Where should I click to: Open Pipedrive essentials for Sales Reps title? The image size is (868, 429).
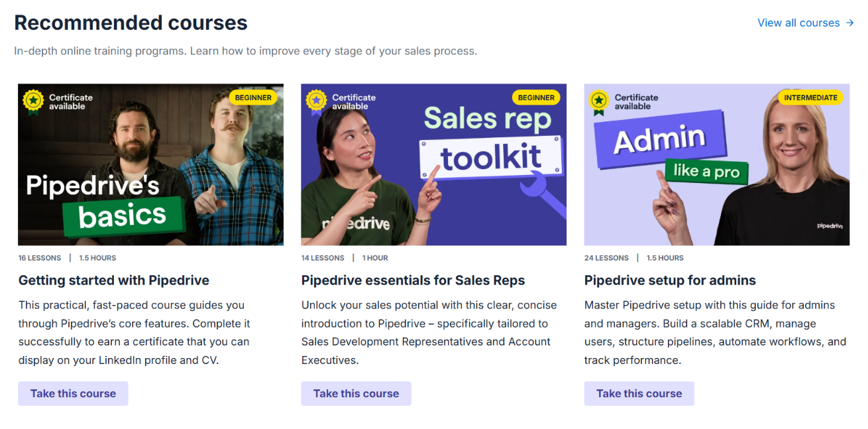click(x=413, y=280)
